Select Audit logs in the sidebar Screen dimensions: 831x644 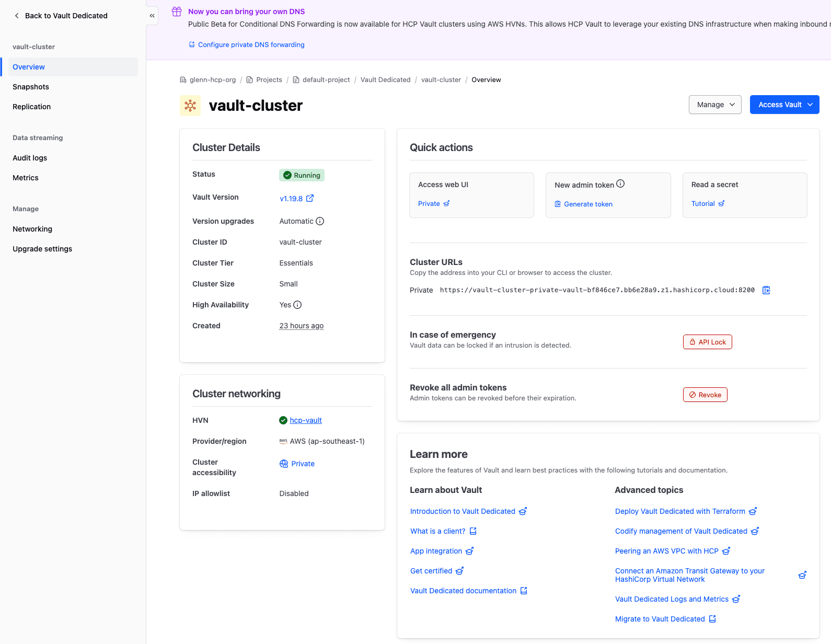click(30, 158)
